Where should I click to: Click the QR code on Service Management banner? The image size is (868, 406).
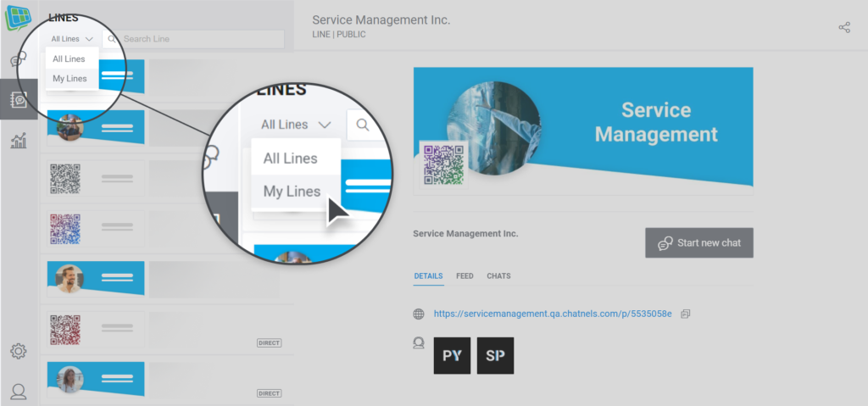(x=443, y=164)
